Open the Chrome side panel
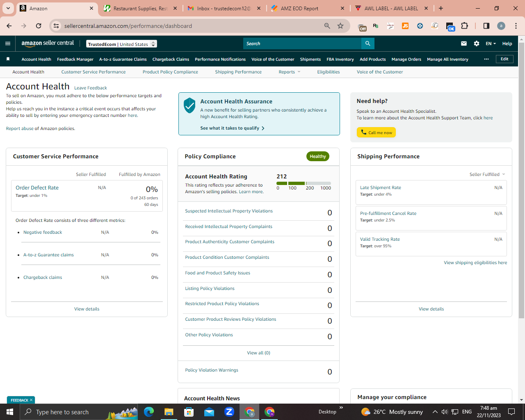Image resolution: width=525 pixels, height=420 pixels. 486,26
